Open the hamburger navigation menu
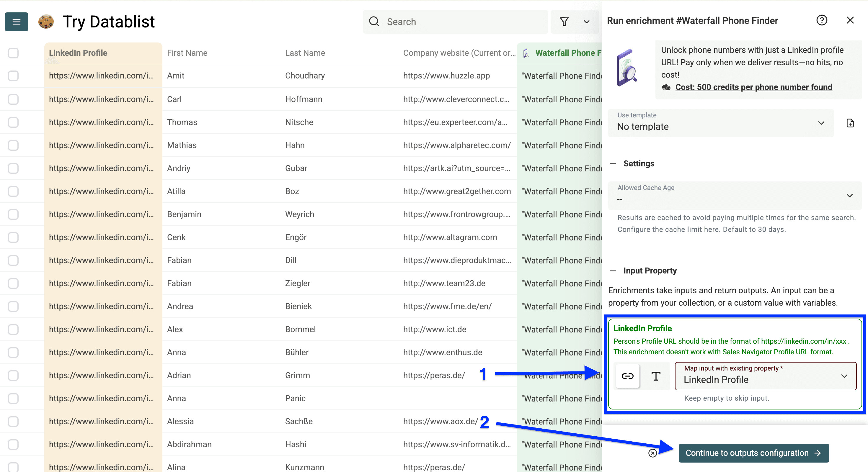 (16, 22)
